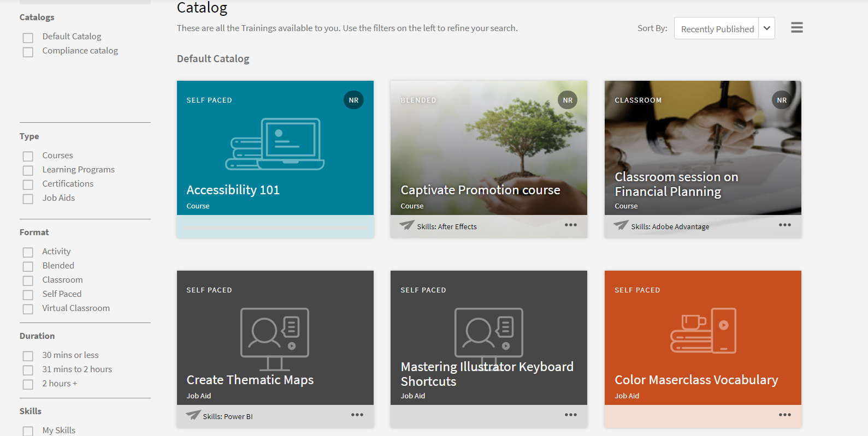The height and width of the screenshot is (436, 868).
Task: Open the Color Maserclass Vocabulary title
Action: click(696, 380)
